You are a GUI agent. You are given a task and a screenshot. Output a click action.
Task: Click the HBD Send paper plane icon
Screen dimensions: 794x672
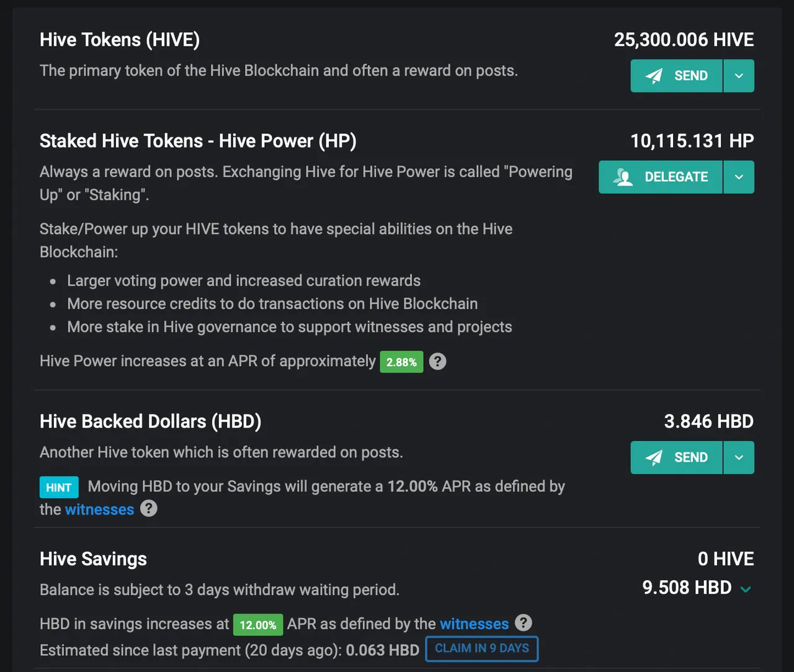[x=654, y=457]
